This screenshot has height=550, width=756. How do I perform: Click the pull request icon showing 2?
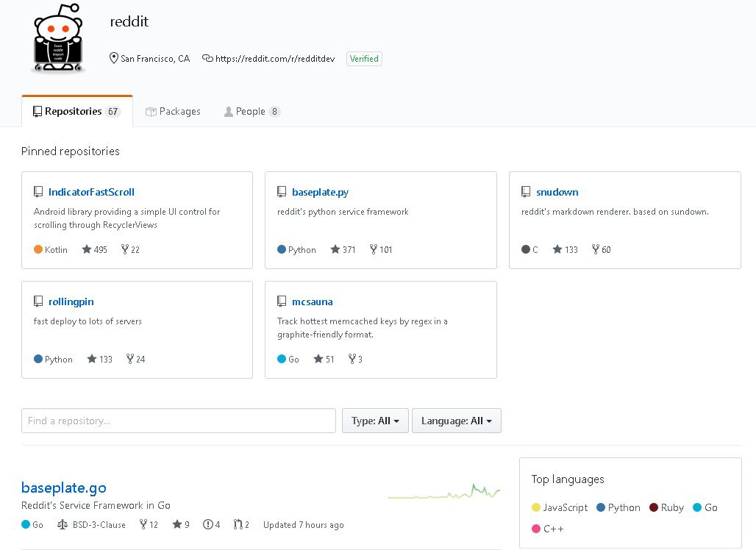click(238, 524)
